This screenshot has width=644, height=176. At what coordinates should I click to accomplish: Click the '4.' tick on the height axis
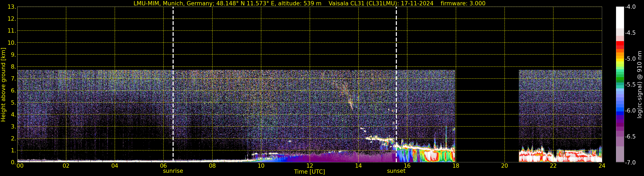pyautogui.click(x=13, y=115)
